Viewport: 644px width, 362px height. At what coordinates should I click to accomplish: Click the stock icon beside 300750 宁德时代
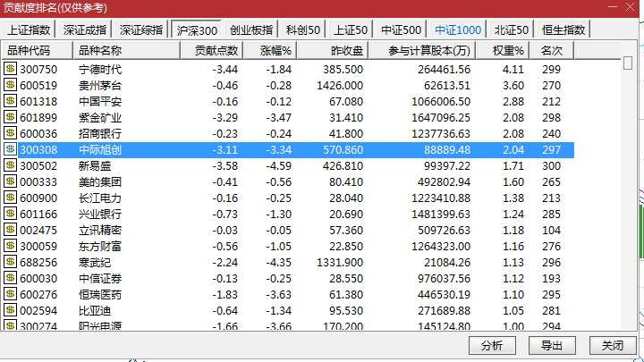coord(10,69)
